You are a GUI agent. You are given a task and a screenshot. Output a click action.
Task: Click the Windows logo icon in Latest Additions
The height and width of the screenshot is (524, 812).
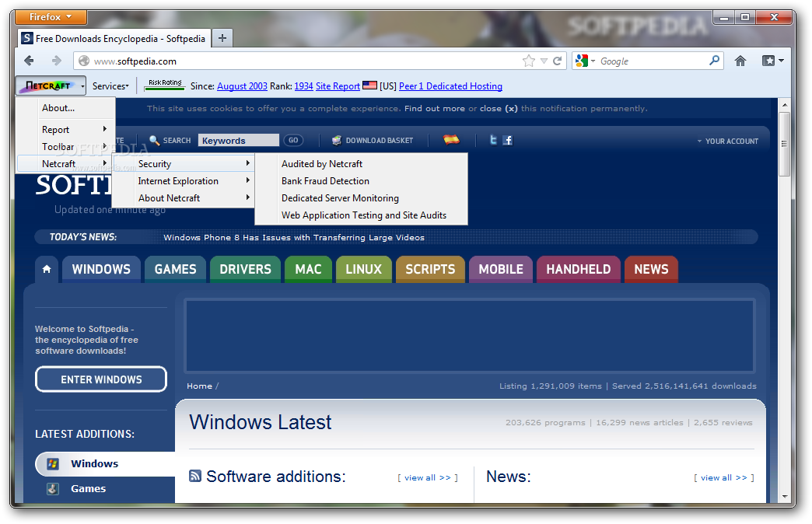53,464
